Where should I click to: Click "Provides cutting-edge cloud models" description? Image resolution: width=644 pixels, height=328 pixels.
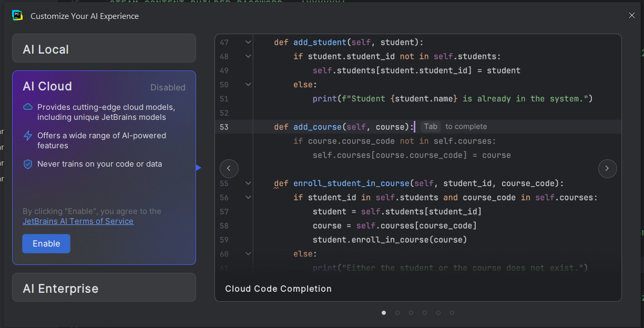point(106,112)
